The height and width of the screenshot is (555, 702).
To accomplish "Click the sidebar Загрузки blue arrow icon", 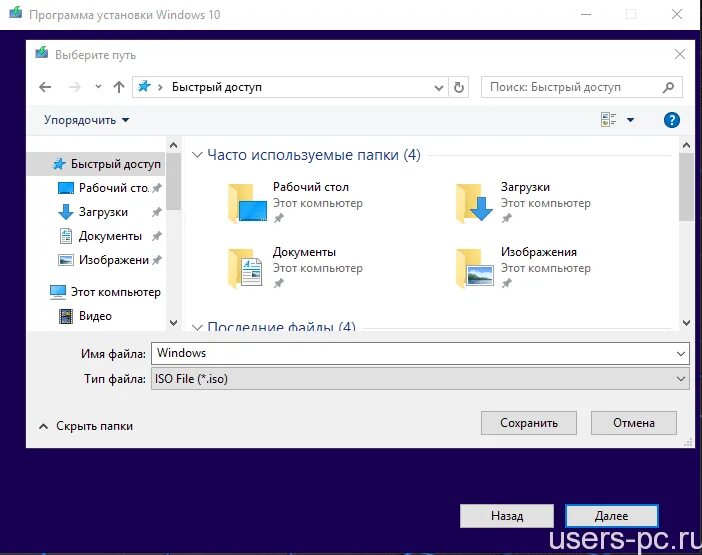I will (66, 212).
